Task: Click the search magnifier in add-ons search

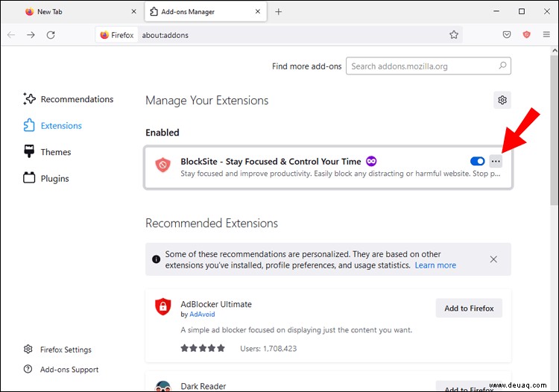Action: coord(502,66)
